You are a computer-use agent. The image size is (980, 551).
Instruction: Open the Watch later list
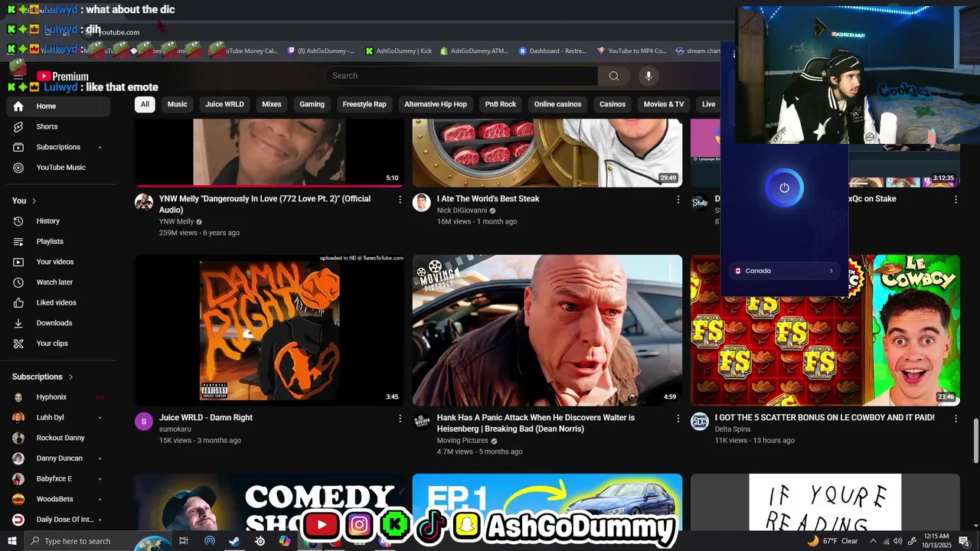pyautogui.click(x=54, y=282)
